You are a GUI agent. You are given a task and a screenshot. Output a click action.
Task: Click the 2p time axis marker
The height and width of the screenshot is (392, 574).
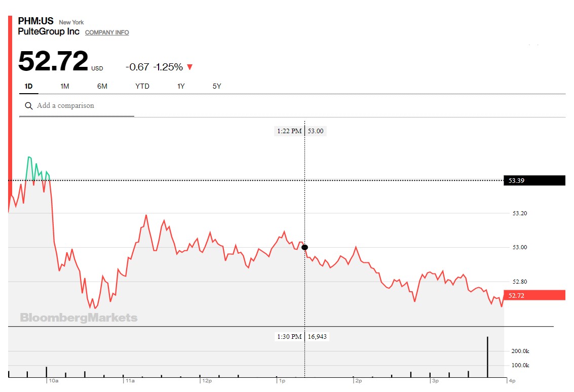[358, 380]
